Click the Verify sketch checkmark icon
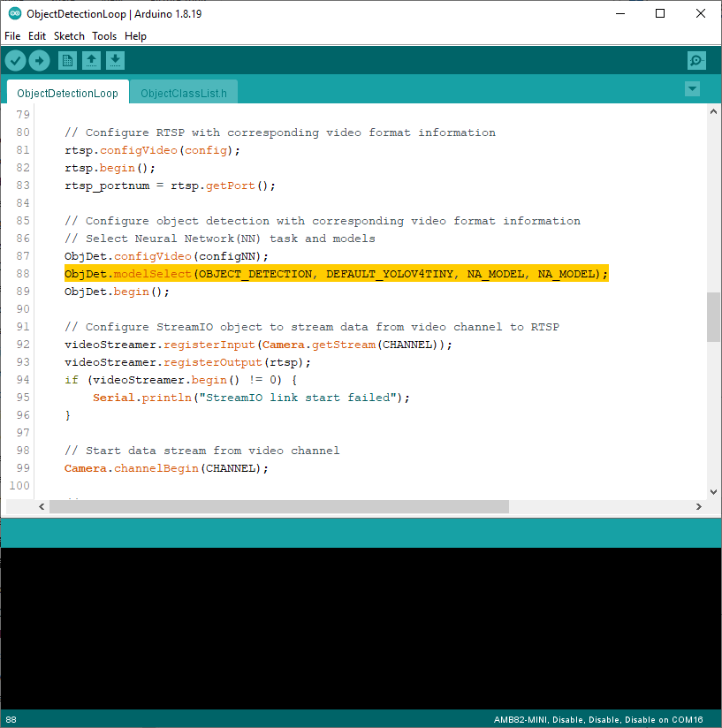The height and width of the screenshot is (728, 722). point(16,60)
